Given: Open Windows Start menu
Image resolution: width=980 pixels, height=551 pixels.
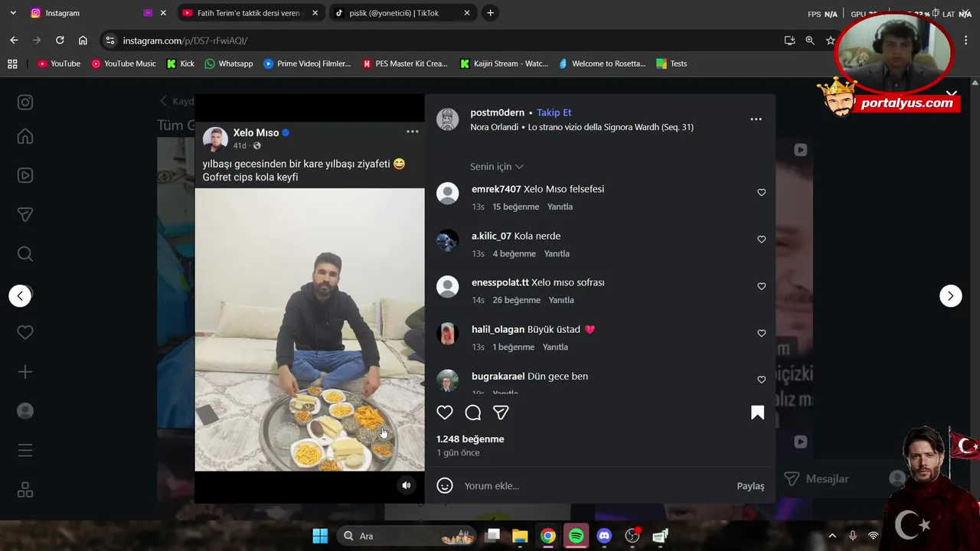Looking at the screenshot, I should [x=320, y=536].
